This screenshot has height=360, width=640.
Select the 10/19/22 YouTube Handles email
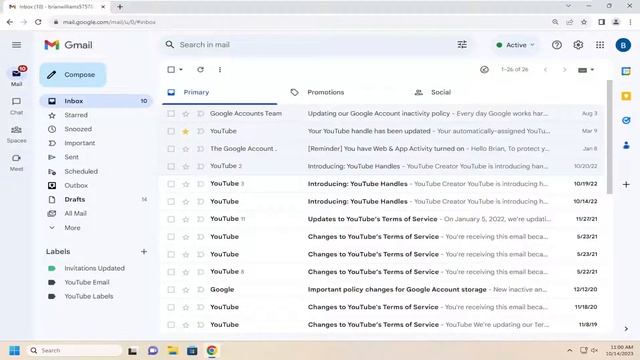(x=171, y=184)
